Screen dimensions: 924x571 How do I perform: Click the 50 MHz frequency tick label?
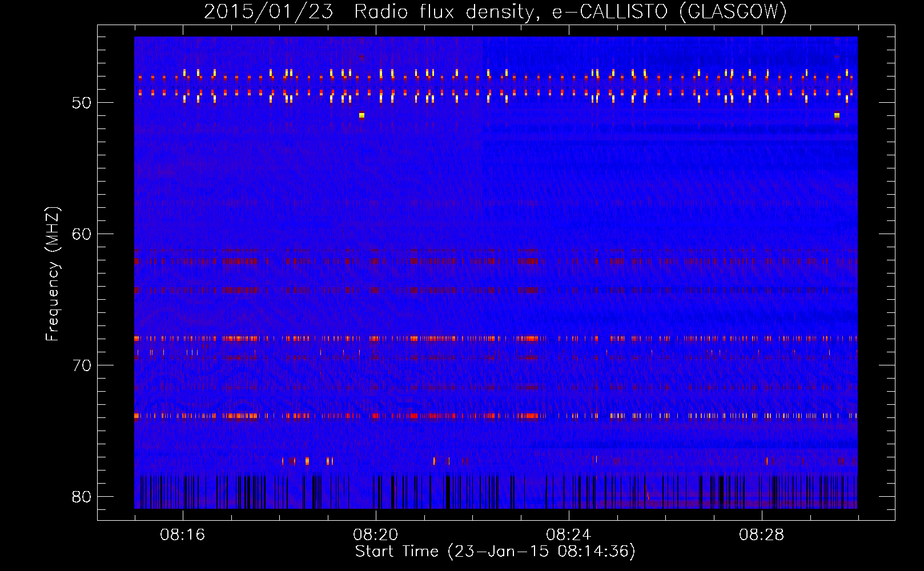point(82,103)
